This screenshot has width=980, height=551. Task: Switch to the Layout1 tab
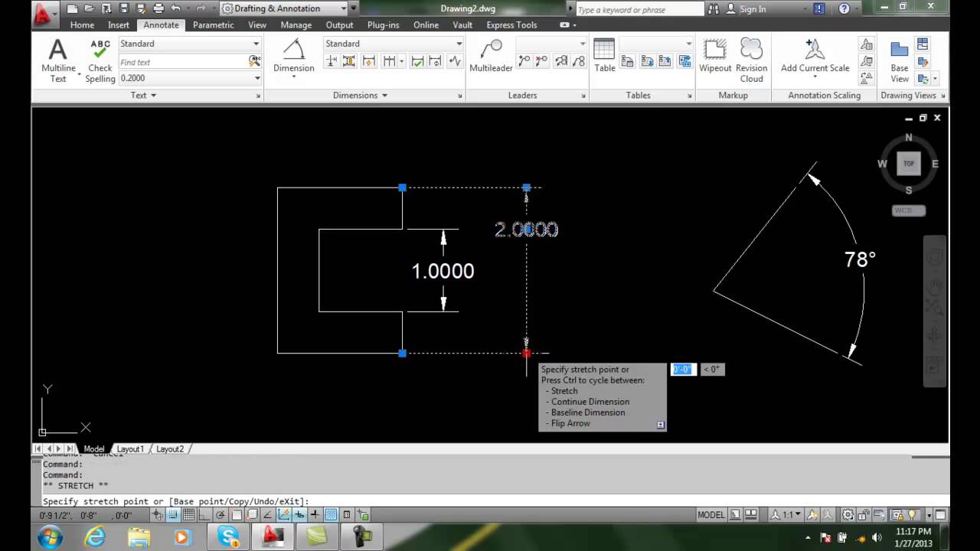click(x=130, y=449)
